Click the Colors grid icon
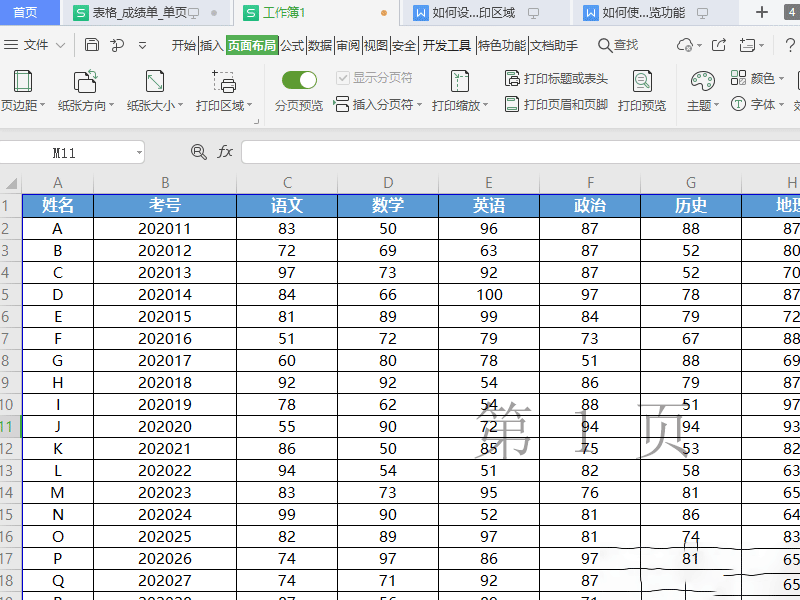800x600 pixels. point(738,78)
